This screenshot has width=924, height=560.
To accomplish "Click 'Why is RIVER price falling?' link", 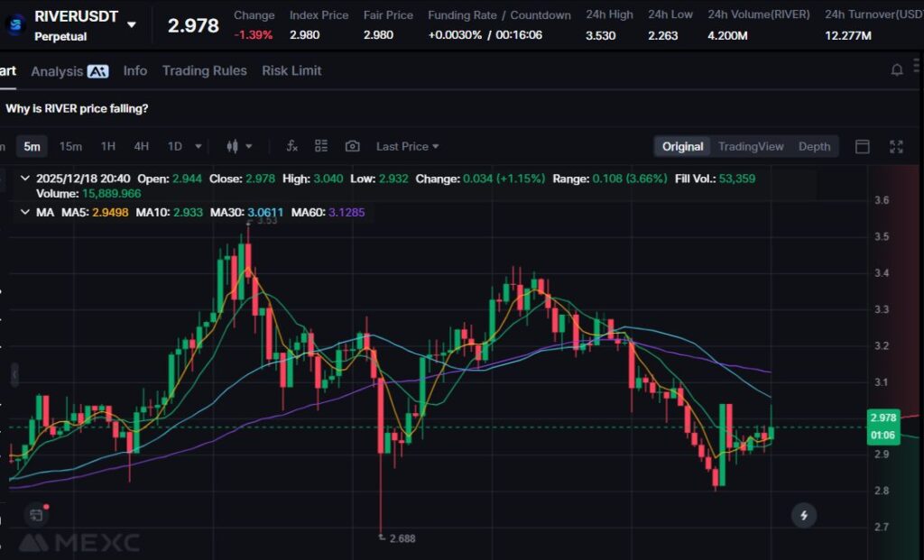I will point(77,108).
